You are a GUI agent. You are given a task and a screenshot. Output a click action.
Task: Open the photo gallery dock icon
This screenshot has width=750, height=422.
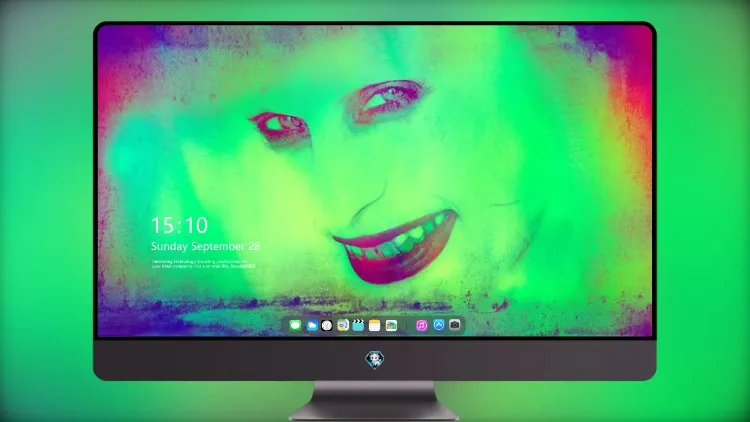coord(391,325)
